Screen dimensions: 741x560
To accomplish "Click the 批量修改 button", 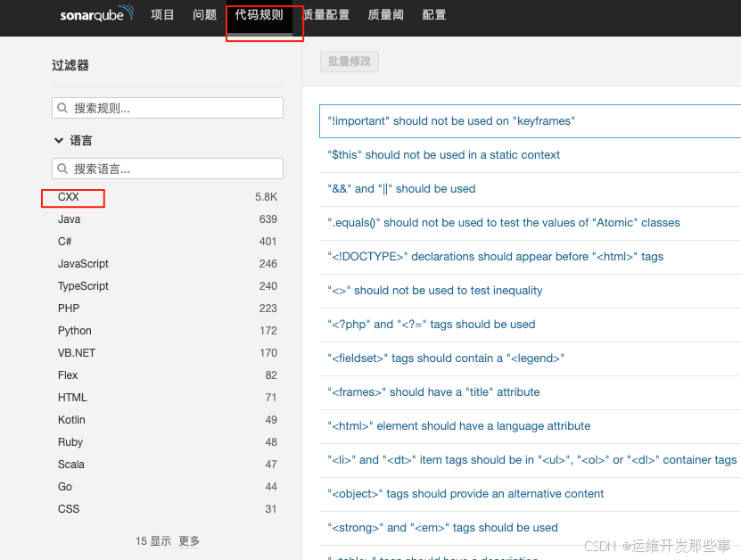I will pyautogui.click(x=350, y=62).
